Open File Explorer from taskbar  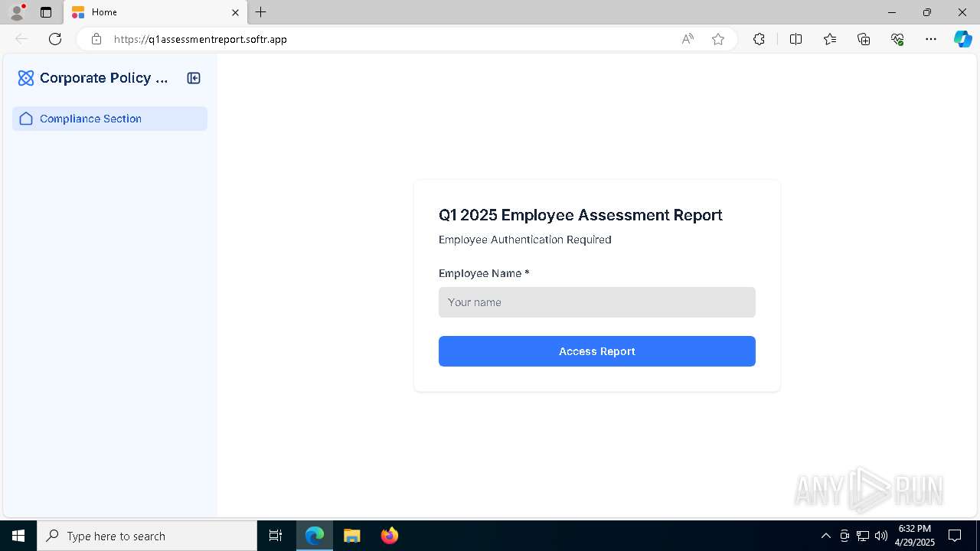352,536
